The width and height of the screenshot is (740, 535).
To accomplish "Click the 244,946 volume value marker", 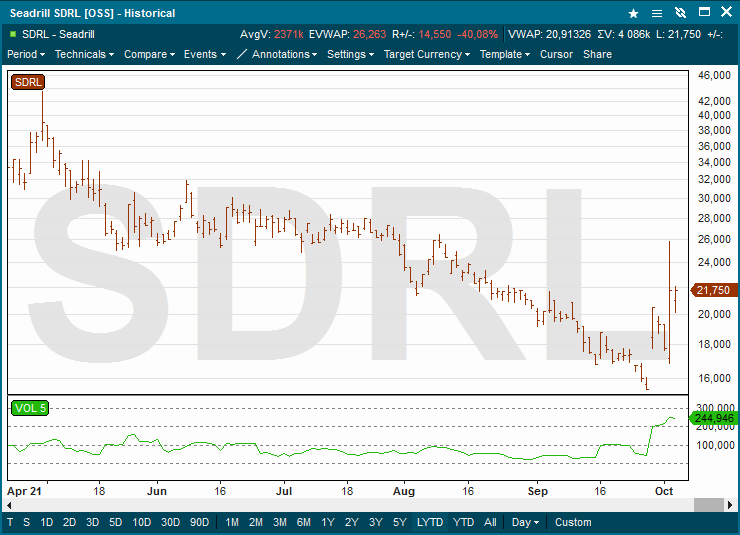I will [714, 418].
